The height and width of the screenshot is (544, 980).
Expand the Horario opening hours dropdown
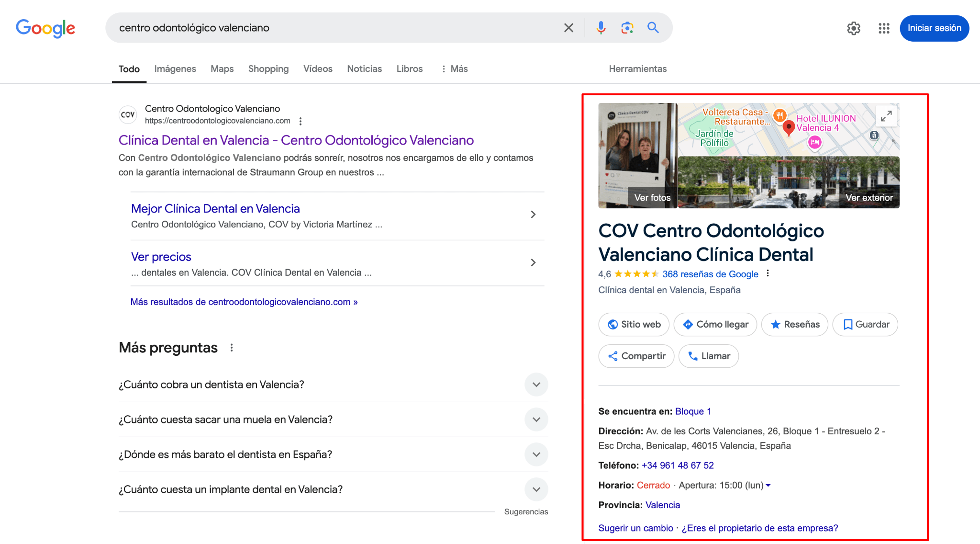(x=768, y=486)
